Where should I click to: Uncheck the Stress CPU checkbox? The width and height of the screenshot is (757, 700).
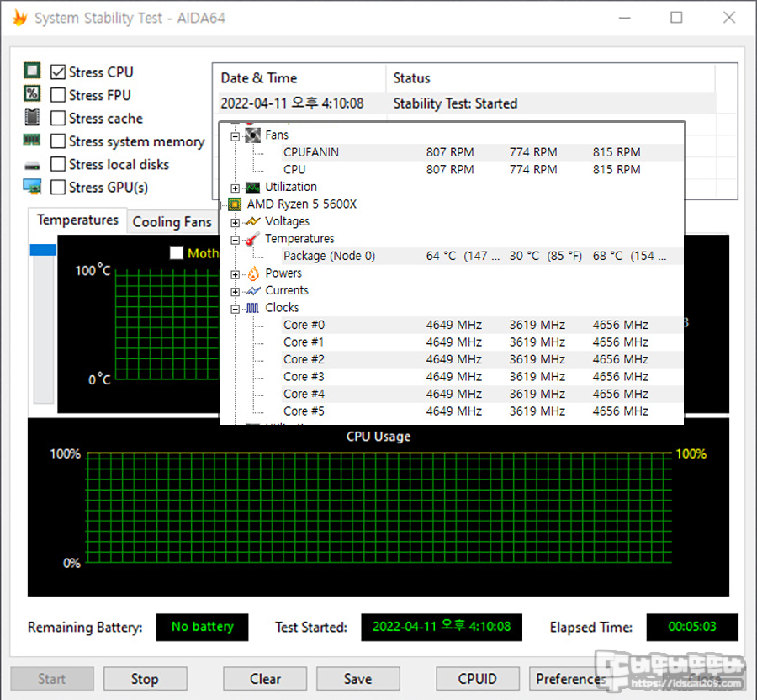[x=58, y=72]
